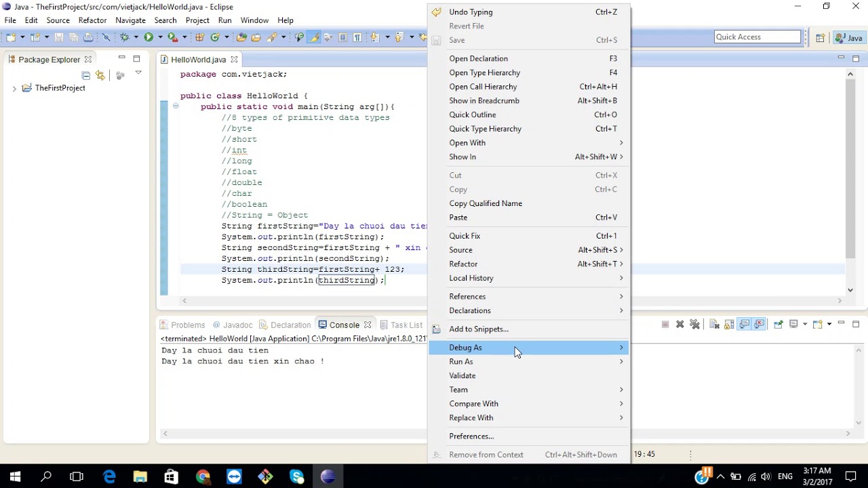Image resolution: width=868 pixels, height=488 pixels.
Task: Switch to the Problems tab
Action: click(x=182, y=325)
